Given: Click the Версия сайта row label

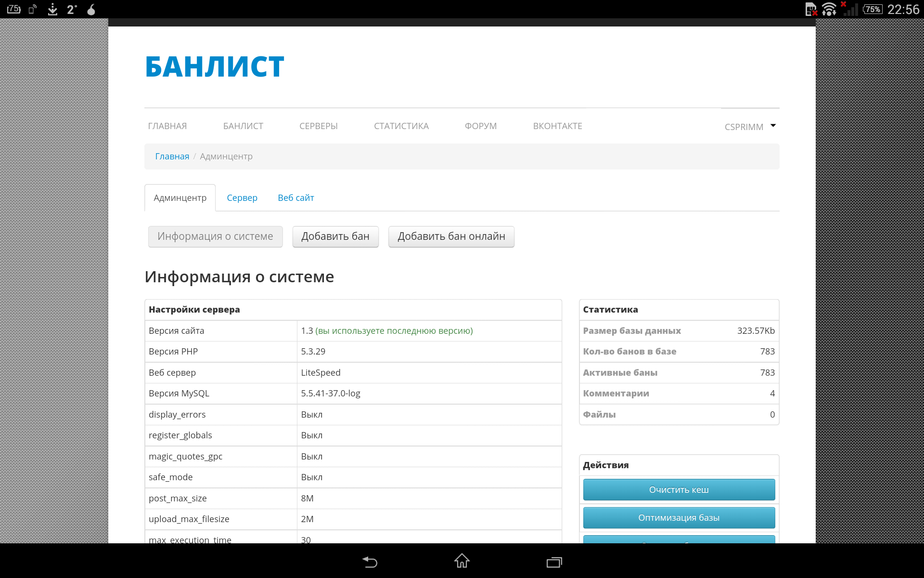Looking at the screenshot, I should (x=177, y=331).
